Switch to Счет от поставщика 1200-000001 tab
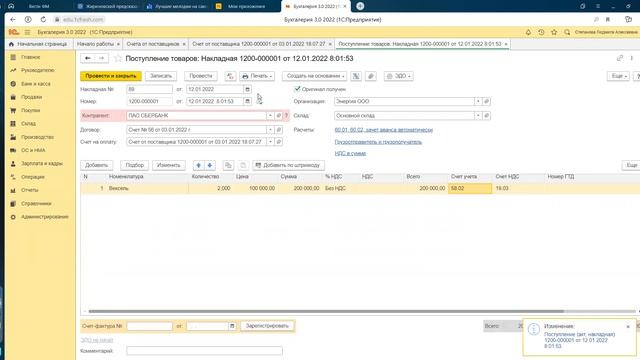Viewport: 640px width, 360px height. [x=259, y=44]
